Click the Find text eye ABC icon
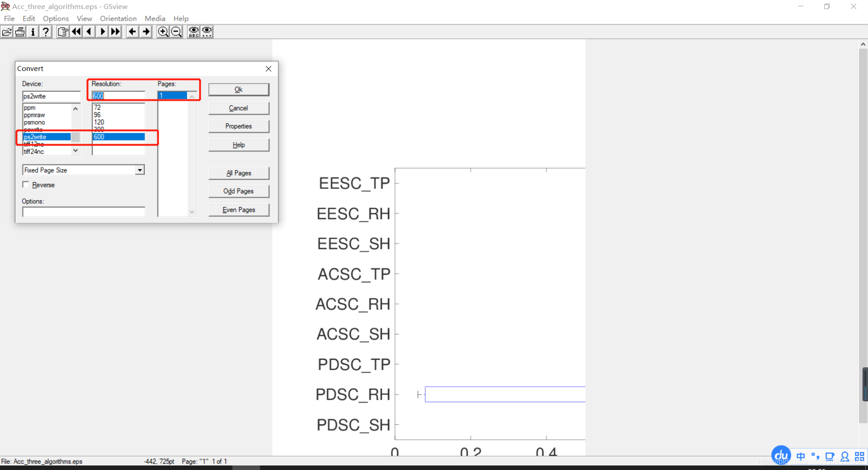 [x=193, y=32]
